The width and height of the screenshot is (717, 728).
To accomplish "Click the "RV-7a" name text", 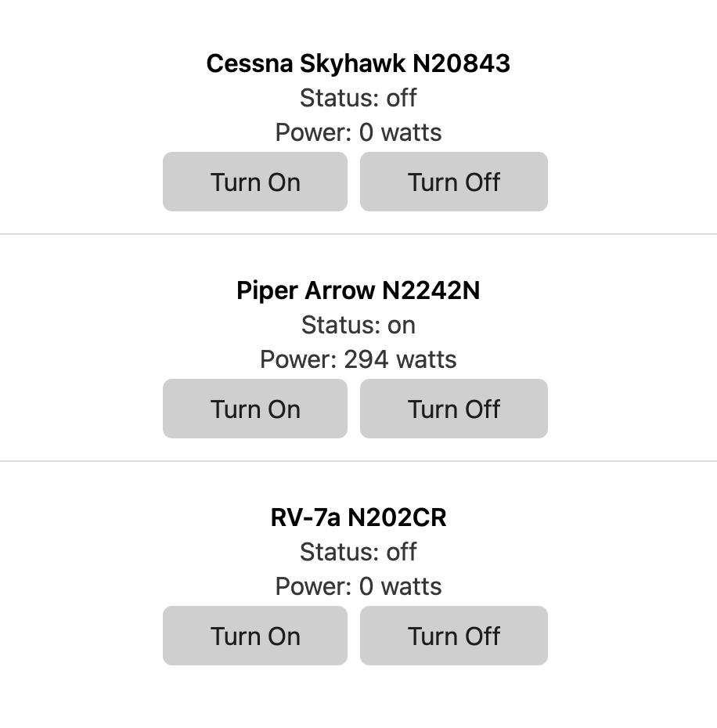I will pos(306,517).
